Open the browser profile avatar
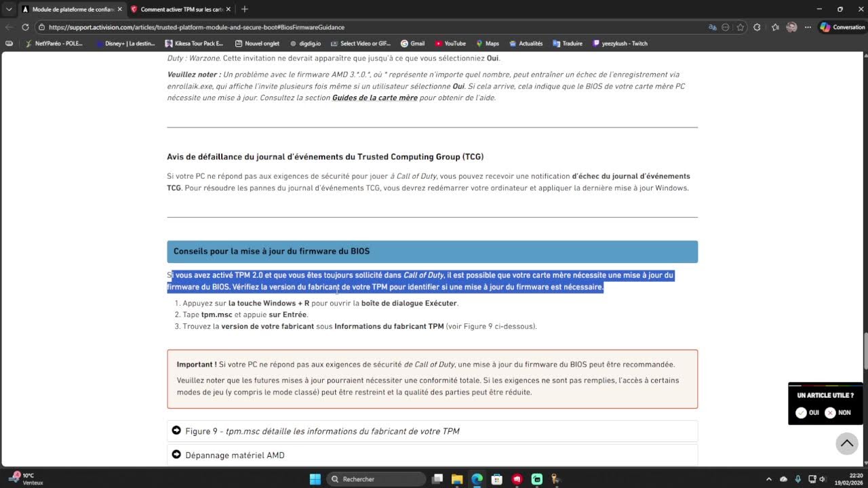 point(791,27)
